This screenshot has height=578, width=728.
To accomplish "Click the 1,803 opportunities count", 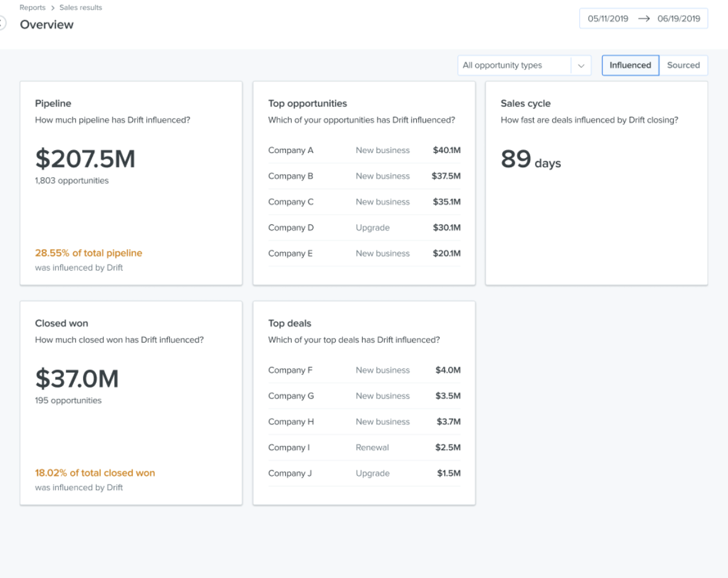I will coord(72,181).
